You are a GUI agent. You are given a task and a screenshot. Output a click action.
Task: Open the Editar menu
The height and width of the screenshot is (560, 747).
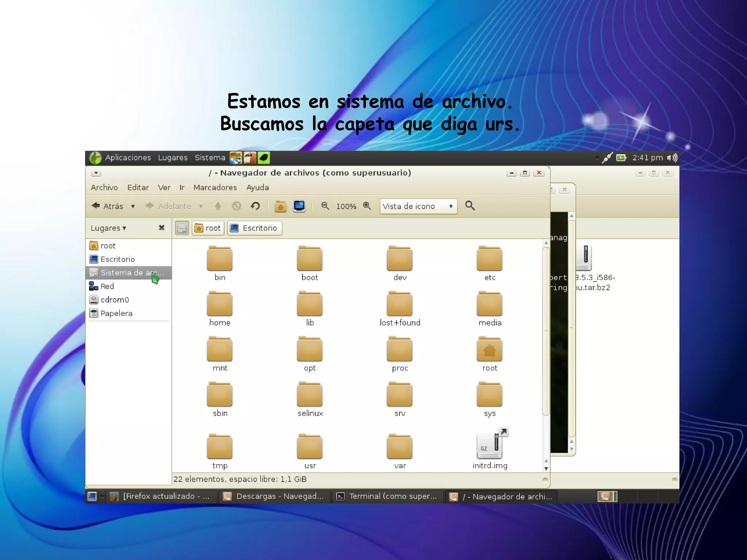(138, 187)
